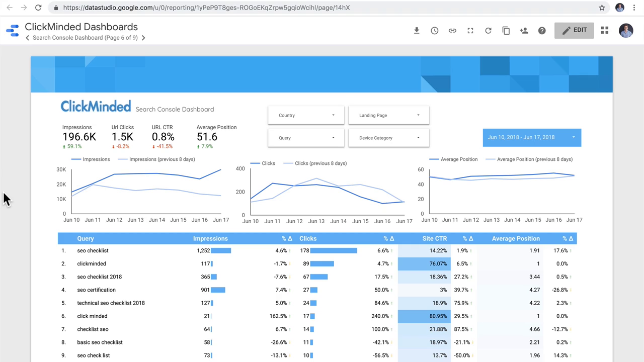Viewport: 644px width, 362px height.
Task: Click the Search Console Dashboard subtitle text
Action: [x=175, y=109]
